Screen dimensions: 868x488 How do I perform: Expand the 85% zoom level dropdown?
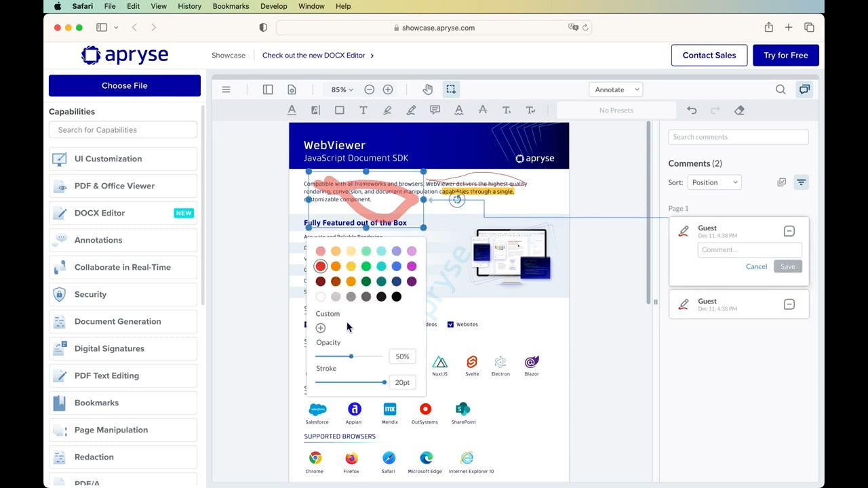click(x=342, y=89)
